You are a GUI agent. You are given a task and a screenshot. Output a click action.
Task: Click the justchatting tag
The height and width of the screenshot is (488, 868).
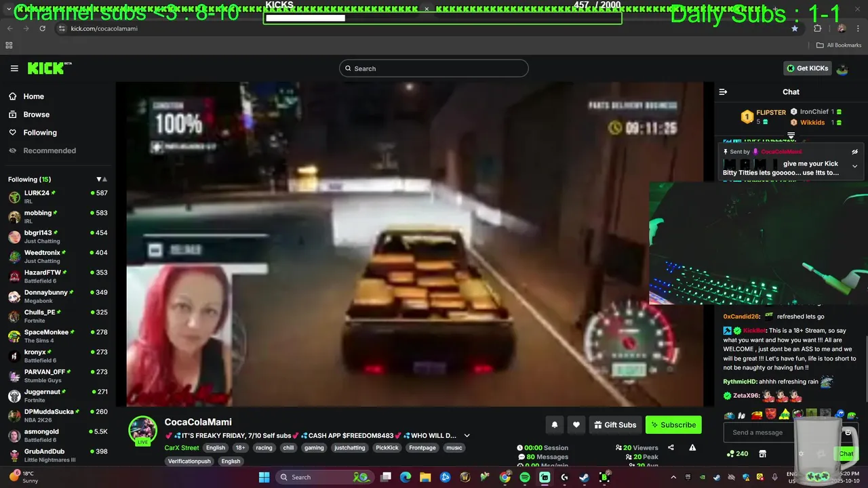pyautogui.click(x=350, y=448)
